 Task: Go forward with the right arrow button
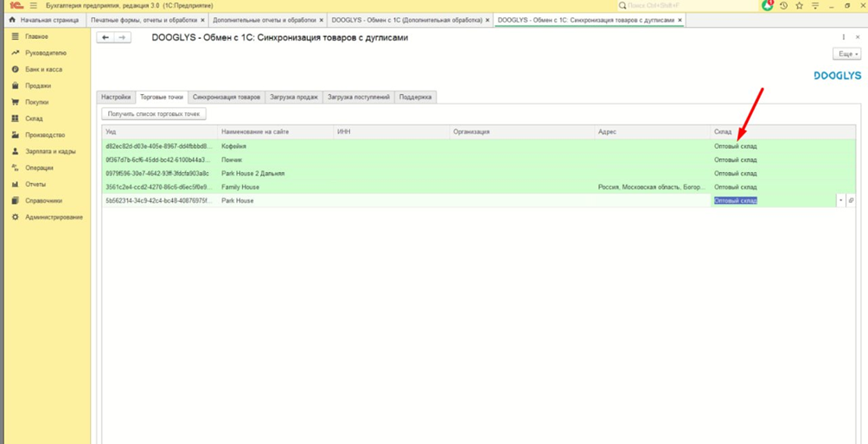point(123,37)
